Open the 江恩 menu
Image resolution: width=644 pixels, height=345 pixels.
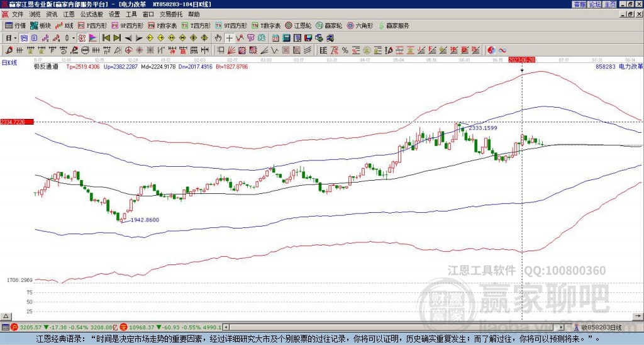point(69,14)
